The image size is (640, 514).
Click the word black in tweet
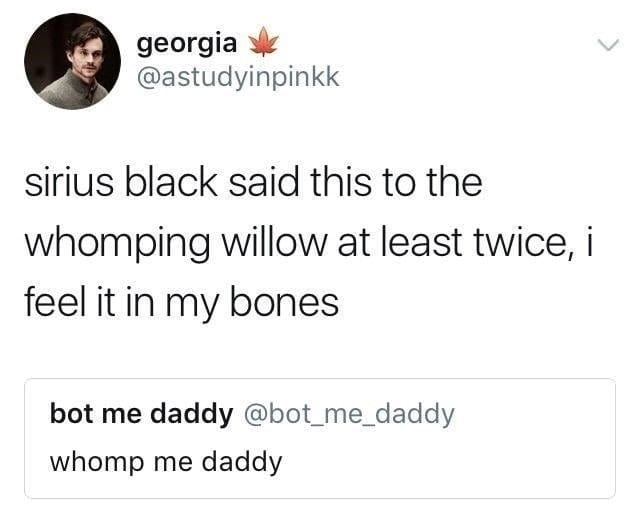click(x=171, y=182)
